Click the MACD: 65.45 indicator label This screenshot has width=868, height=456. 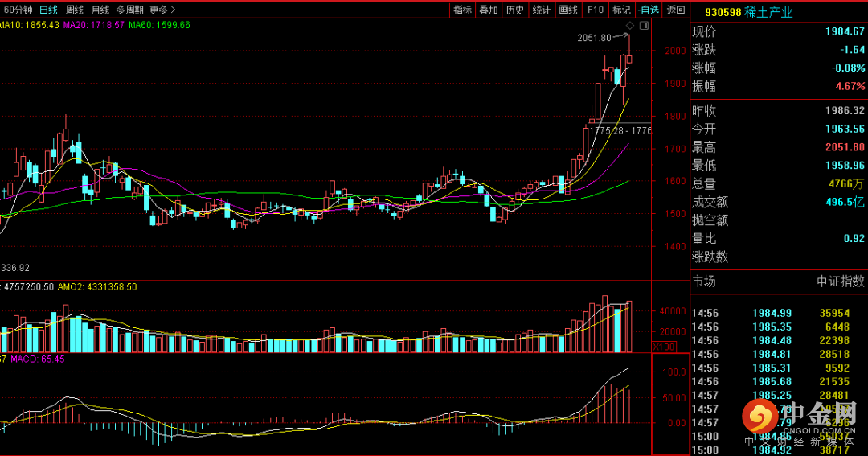[37, 359]
